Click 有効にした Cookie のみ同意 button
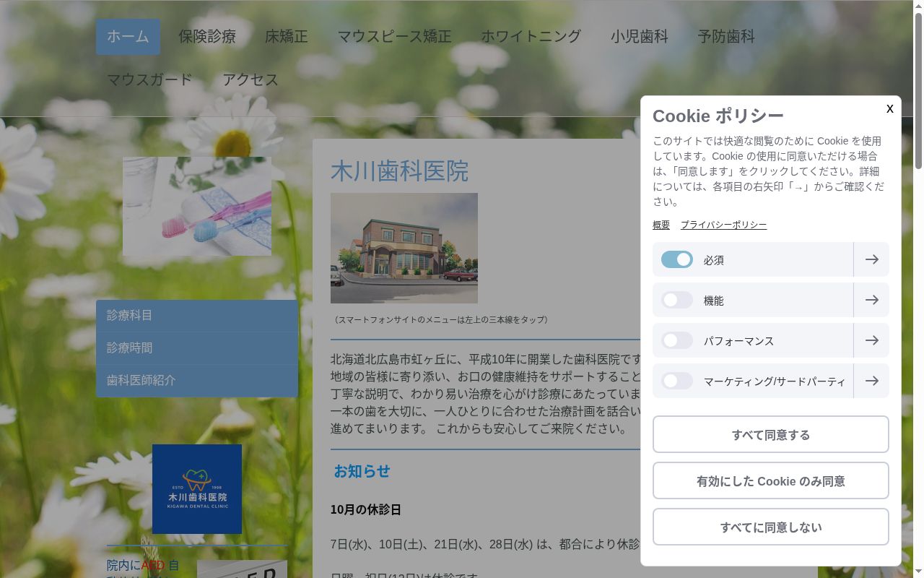This screenshot has height=578, width=924. pos(771,480)
